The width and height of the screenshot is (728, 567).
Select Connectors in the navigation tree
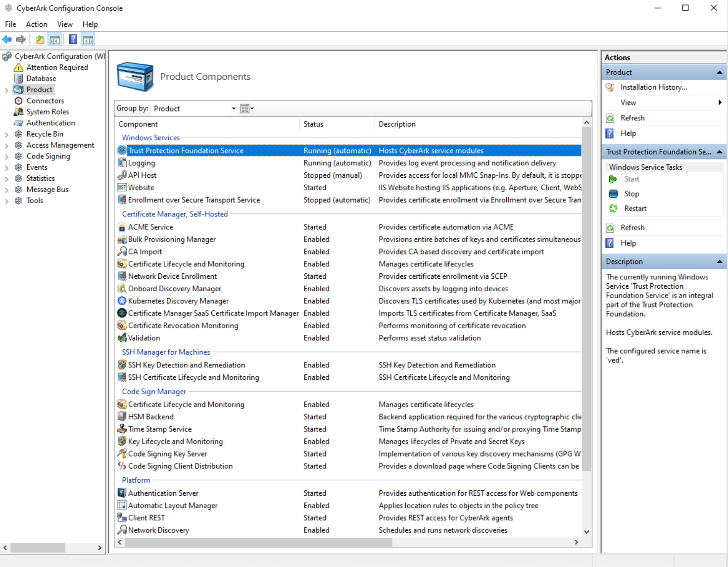45,101
